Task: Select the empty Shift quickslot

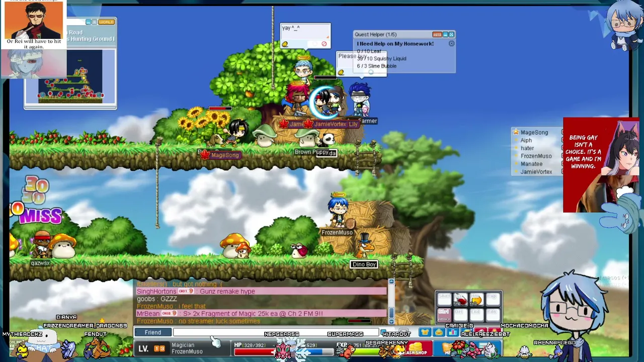Action: pyautogui.click(x=444, y=300)
